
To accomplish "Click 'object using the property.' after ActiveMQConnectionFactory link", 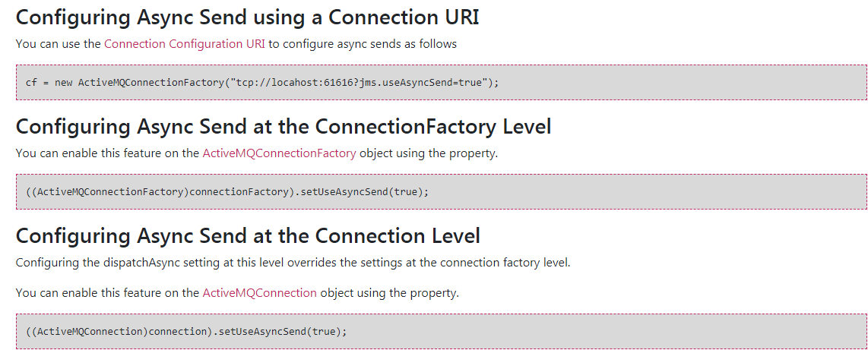I will [x=429, y=153].
